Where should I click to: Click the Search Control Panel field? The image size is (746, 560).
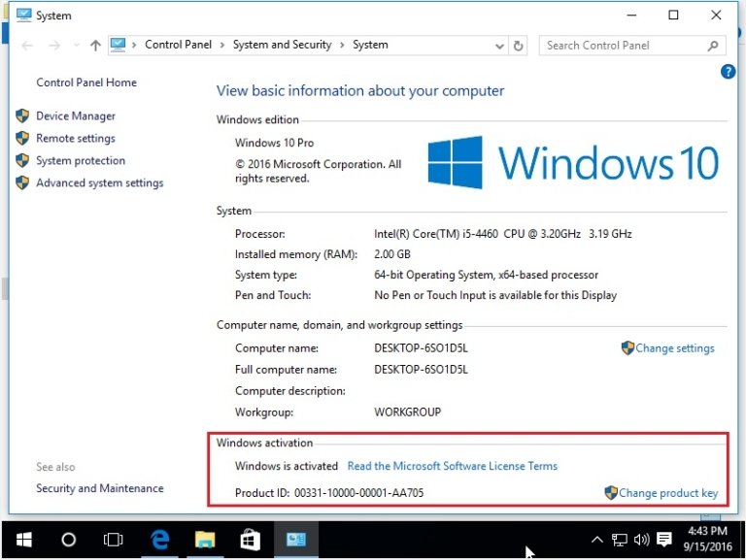coord(631,46)
